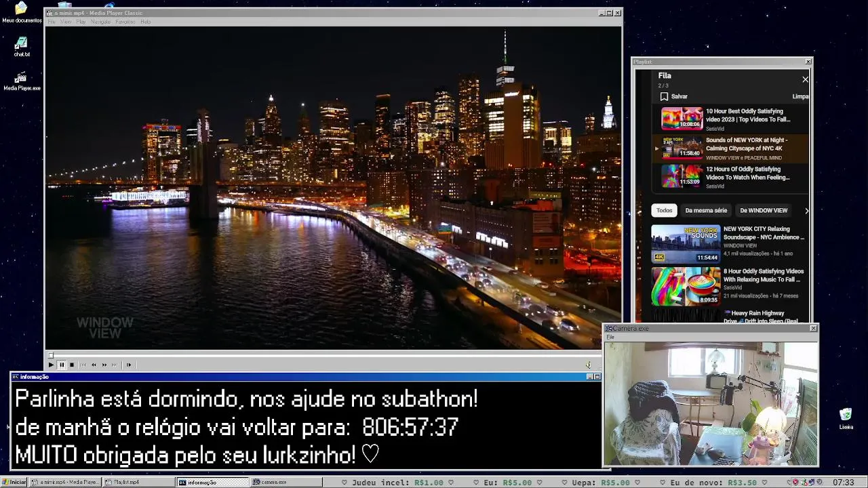Minimize the informação window
868x488 pixels.
(589, 377)
